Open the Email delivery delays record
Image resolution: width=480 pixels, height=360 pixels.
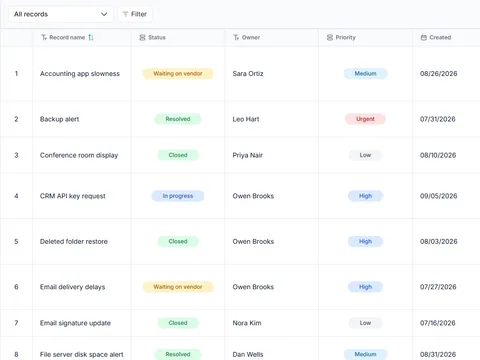[x=72, y=287]
